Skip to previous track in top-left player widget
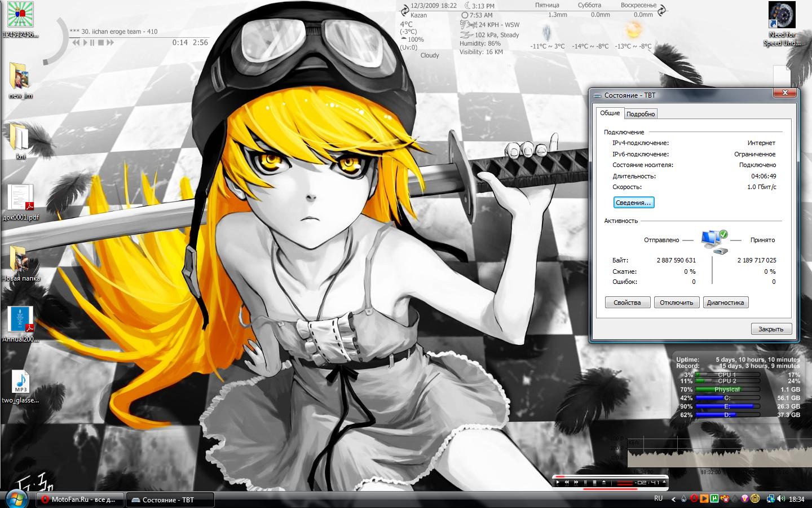812x508 pixels. (x=76, y=42)
